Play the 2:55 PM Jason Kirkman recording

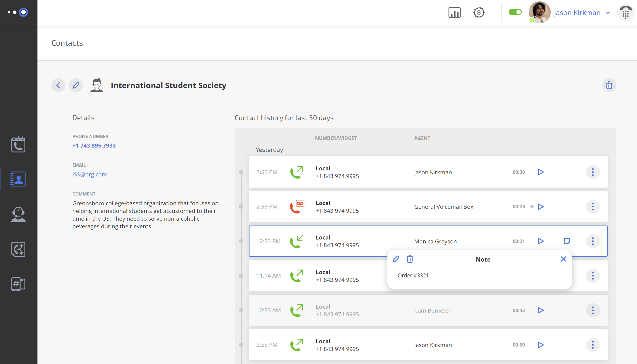(x=540, y=172)
